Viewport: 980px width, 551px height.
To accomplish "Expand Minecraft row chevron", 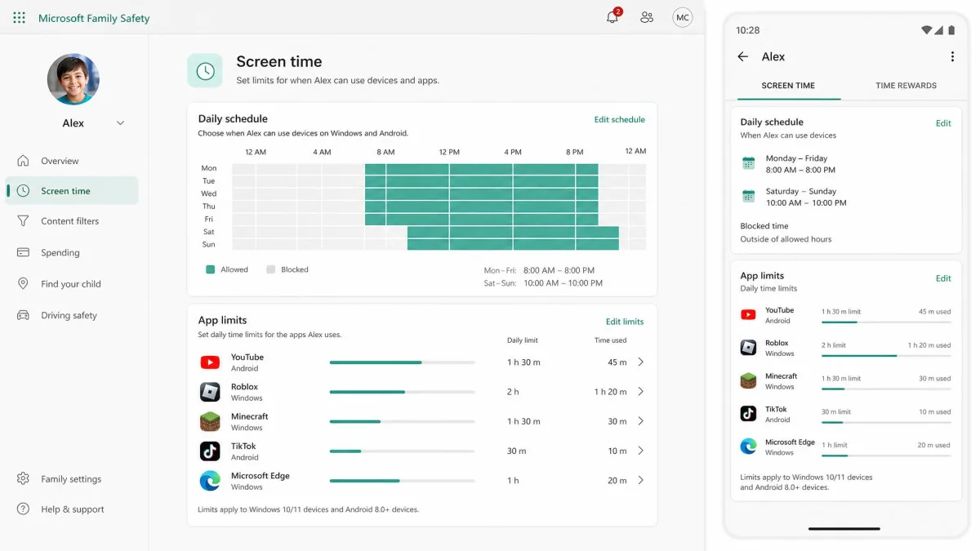I will coord(640,421).
